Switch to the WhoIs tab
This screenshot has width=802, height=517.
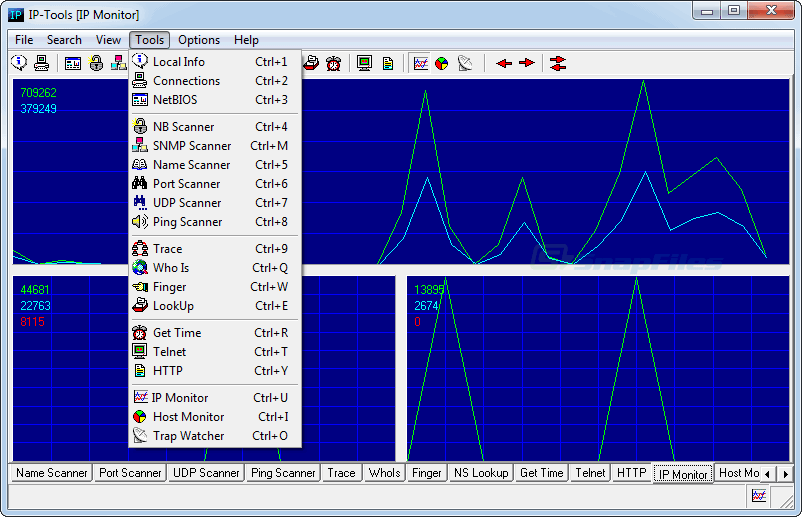(384, 473)
